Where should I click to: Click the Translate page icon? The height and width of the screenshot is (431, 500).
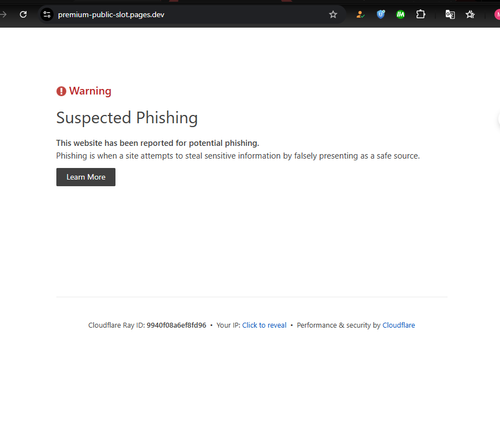(450, 15)
